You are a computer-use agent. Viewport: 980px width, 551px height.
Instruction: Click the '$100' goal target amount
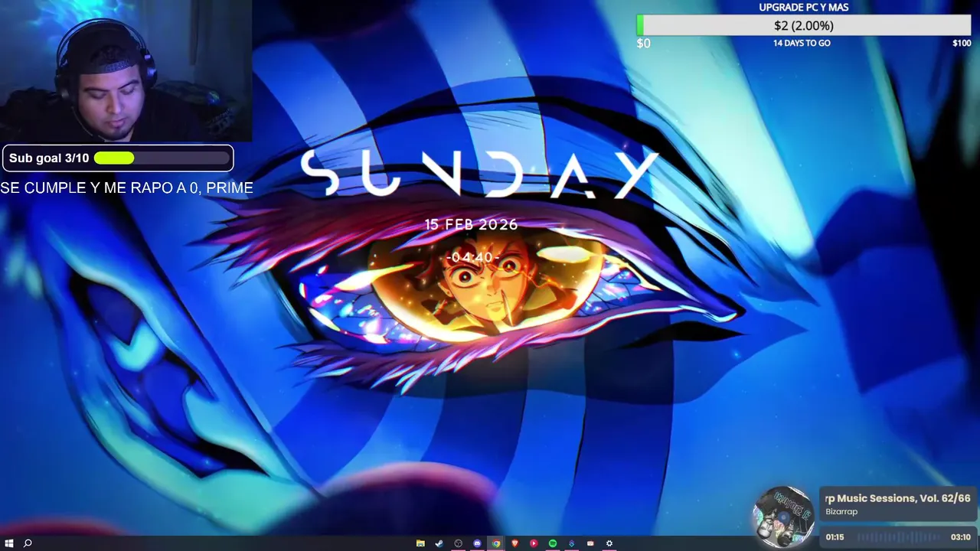click(962, 43)
